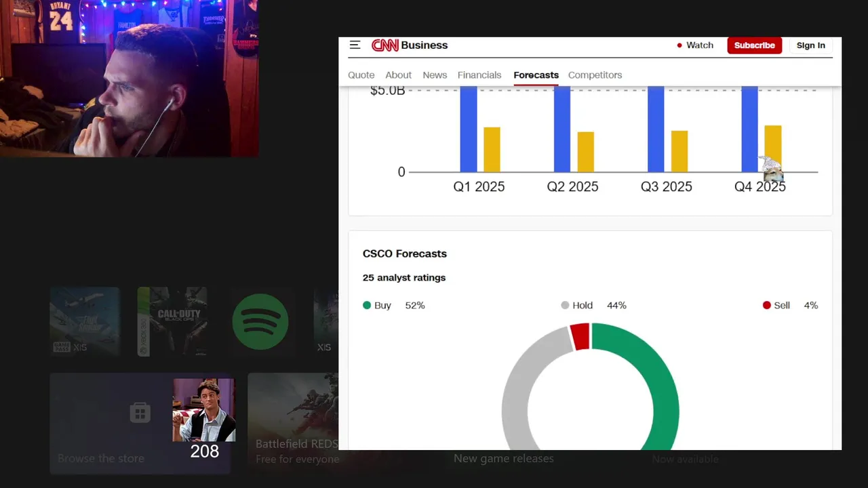Click the Business header link

click(425, 45)
